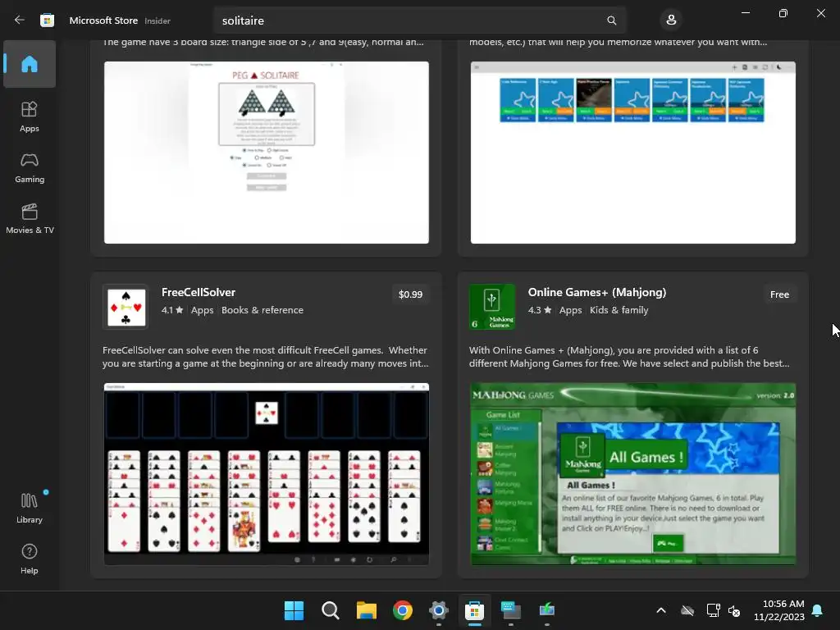Open the Windows Start menu
The image size is (840, 630).
[294, 610]
